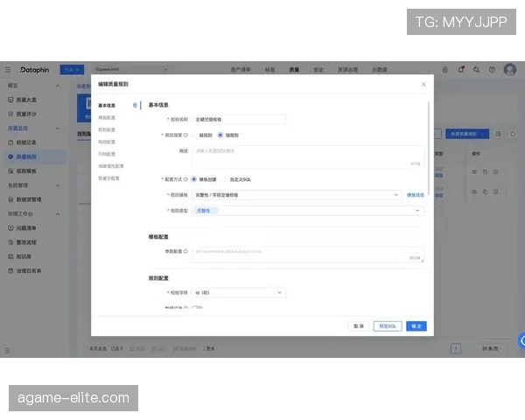Screen dimensions: 525x420
Task: Click the 取消 button in dialog
Action: pos(359,326)
